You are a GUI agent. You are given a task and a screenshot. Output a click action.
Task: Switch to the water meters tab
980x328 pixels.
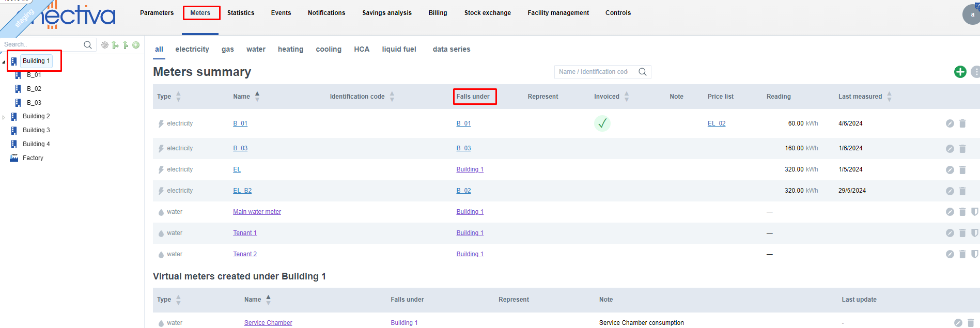pyautogui.click(x=256, y=49)
